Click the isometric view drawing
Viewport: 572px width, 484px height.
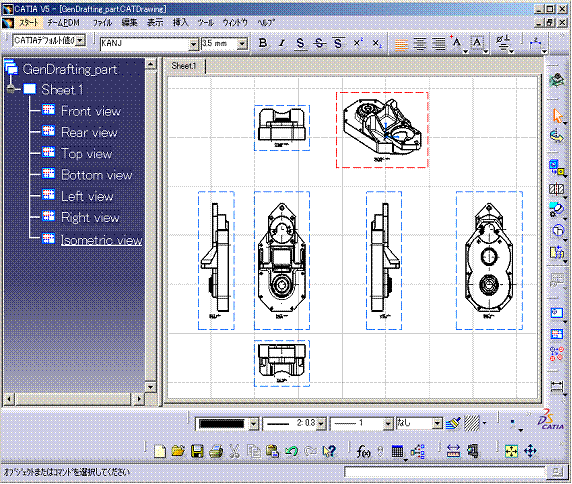tap(382, 130)
